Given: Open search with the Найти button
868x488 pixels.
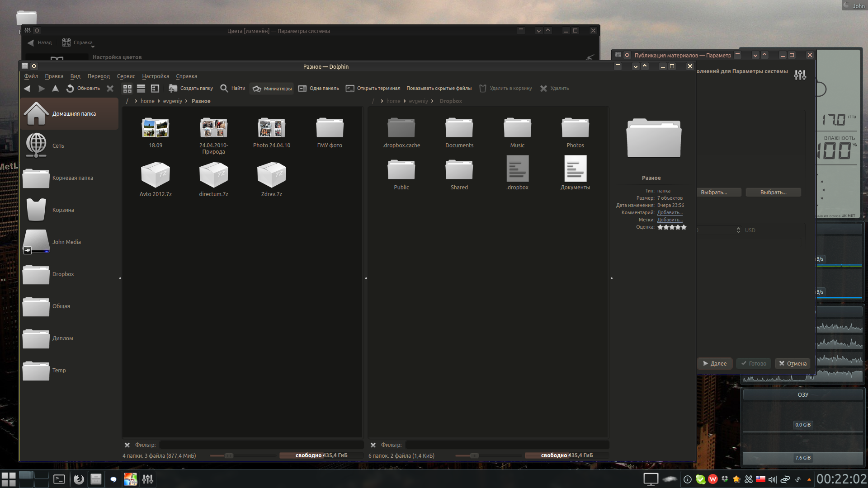Looking at the screenshot, I should [x=233, y=89].
